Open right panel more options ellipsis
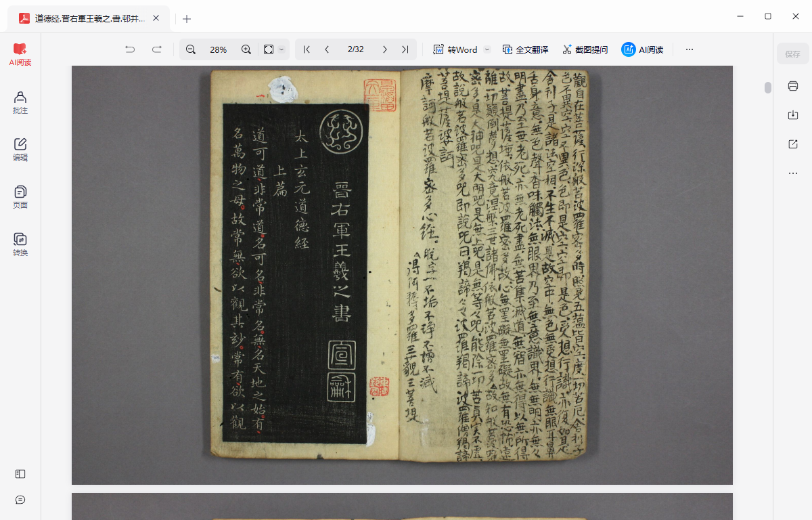Image resolution: width=812 pixels, height=520 pixels. (793, 173)
